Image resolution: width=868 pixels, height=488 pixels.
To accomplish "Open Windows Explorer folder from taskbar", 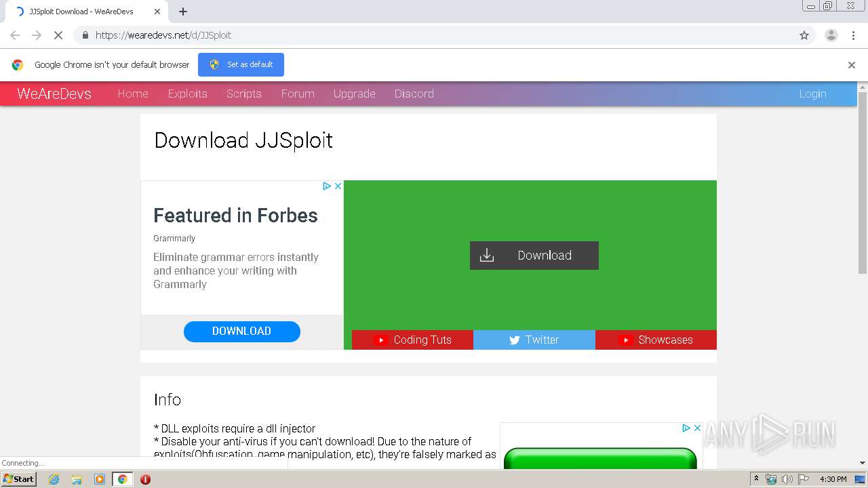I will click(x=77, y=479).
